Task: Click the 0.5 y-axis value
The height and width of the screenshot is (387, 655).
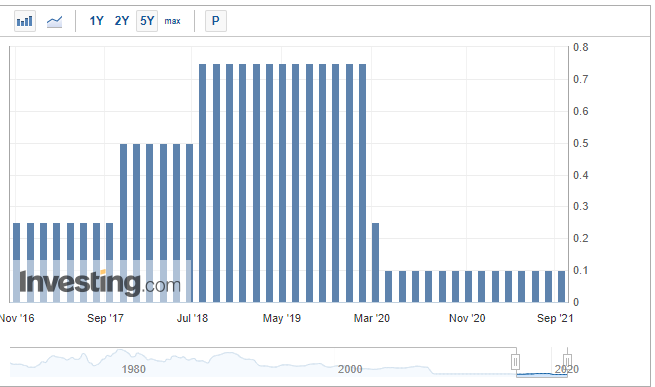Action: [x=581, y=143]
